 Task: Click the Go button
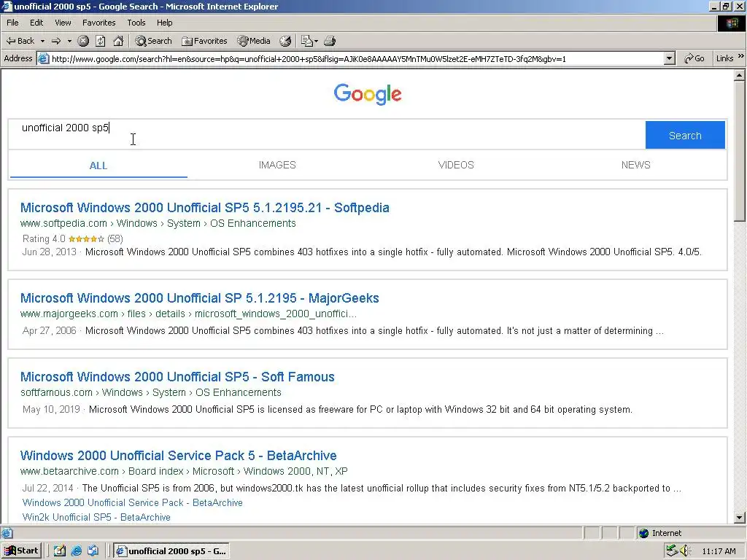694,58
